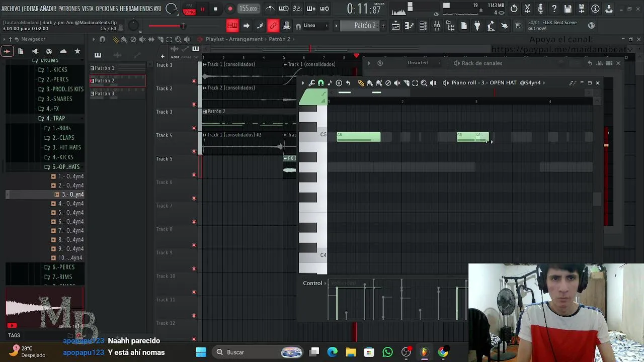Image resolution: width=644 pixels, height=362 pixels.
Task: Click Playlist playback speaker tool
Action: coord(187,39)
